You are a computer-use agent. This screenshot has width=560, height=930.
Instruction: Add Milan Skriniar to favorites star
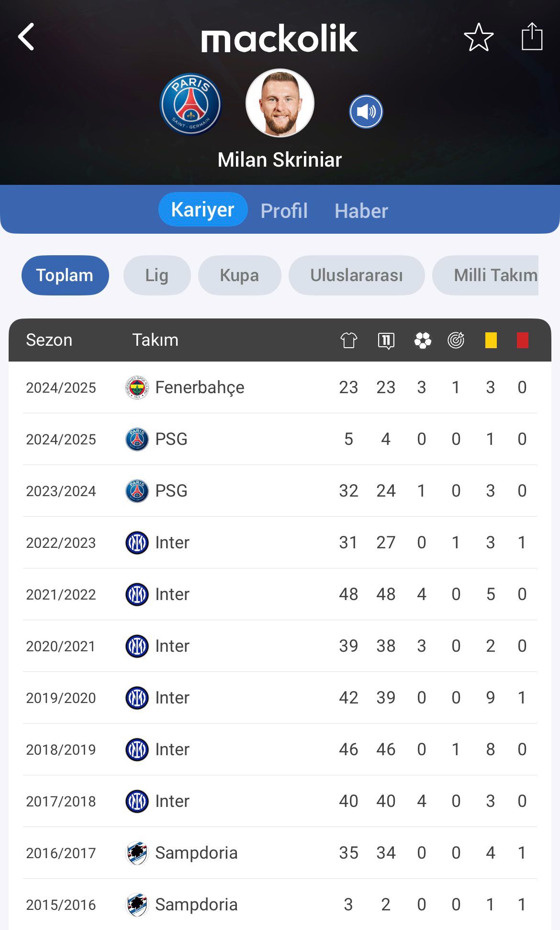coord(479,37)
